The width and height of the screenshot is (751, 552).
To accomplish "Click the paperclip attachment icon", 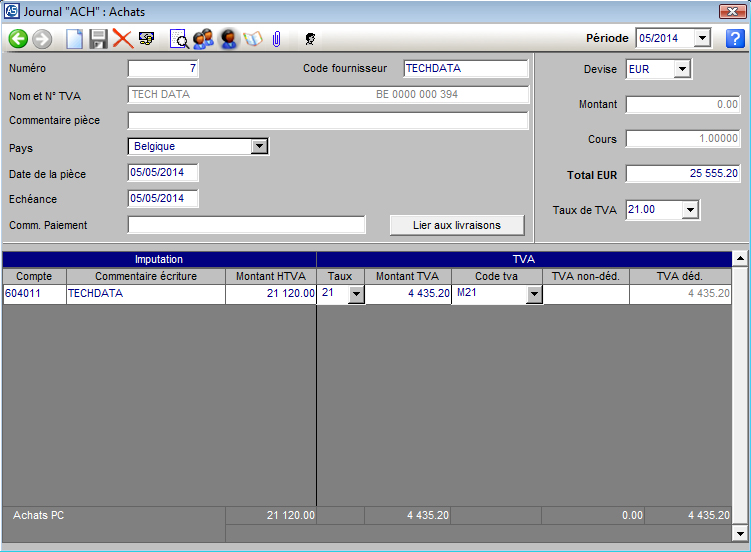I will tap(276, 39).
